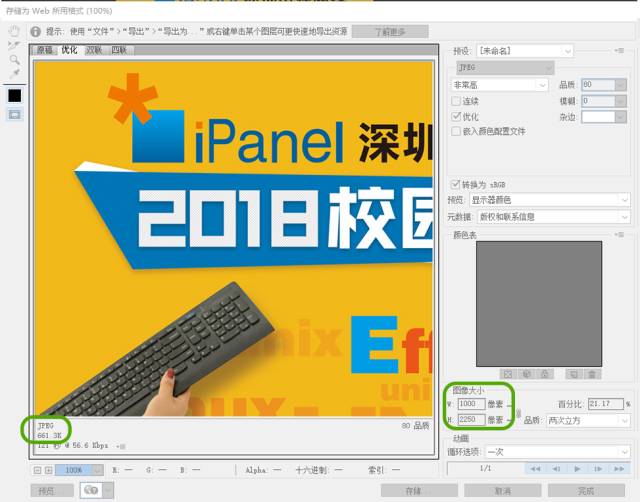Image resolution: width=640 pixels, height=502 pixels.
Task: Toggle the 转换为 sRGB checkbox
Action: click(x=455, y=184)
